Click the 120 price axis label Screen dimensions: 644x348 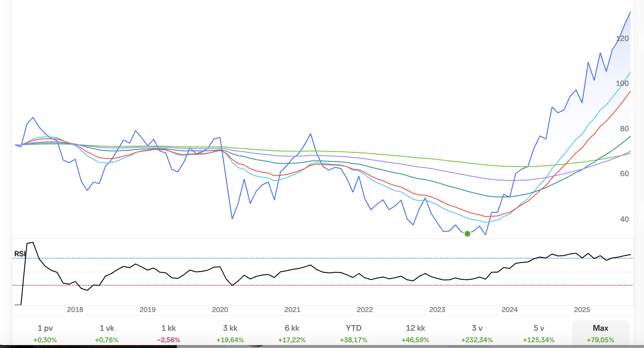click(622, 38)
